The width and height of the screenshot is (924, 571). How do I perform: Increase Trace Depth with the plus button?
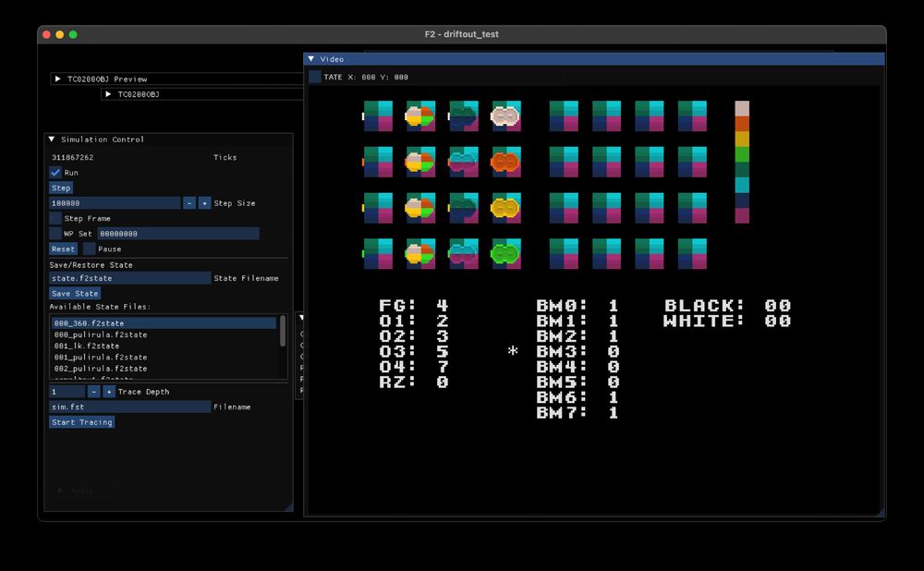click(109, 392)
